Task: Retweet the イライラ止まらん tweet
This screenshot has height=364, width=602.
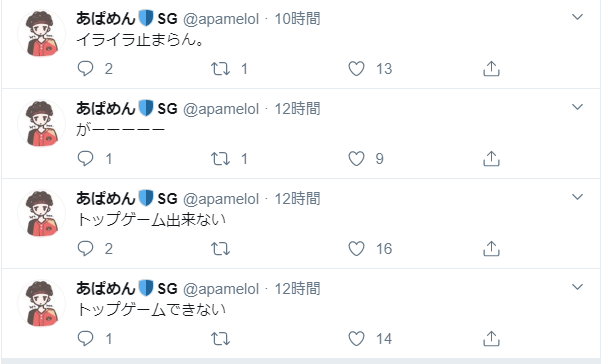Action: click(220, 69)
